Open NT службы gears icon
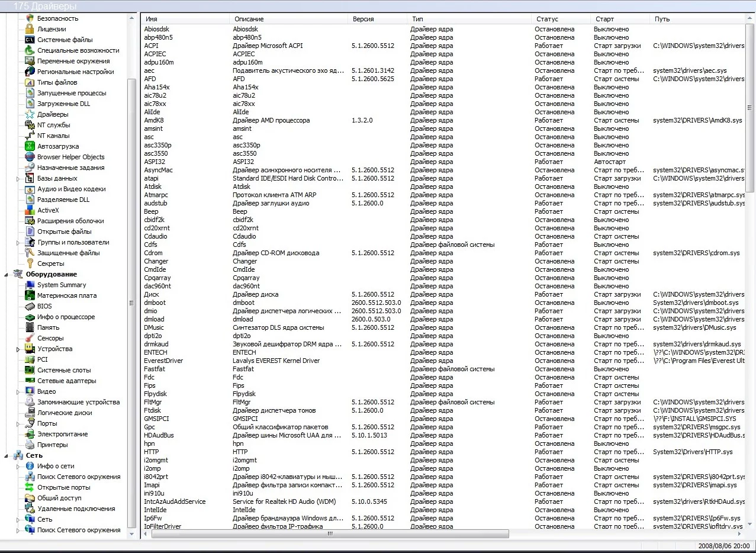Viewport: 756px width, 553px height. (30, 125)
